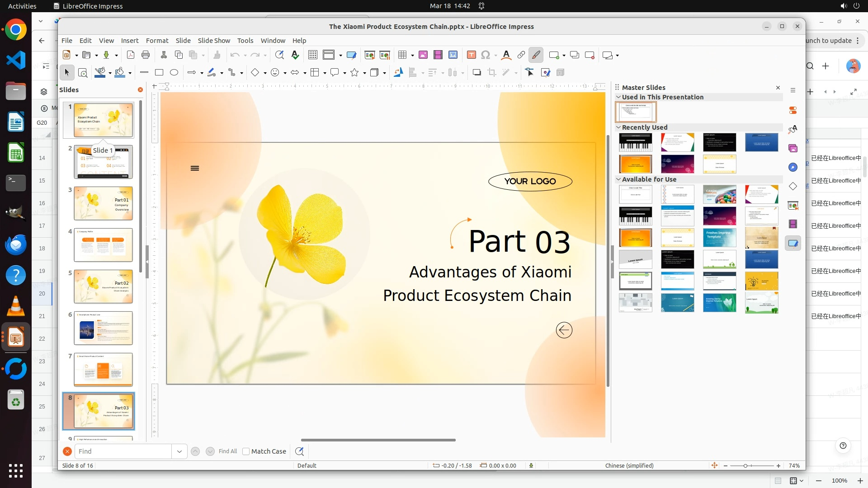
Task: Open the Format menu
Action: pos(157,41)
